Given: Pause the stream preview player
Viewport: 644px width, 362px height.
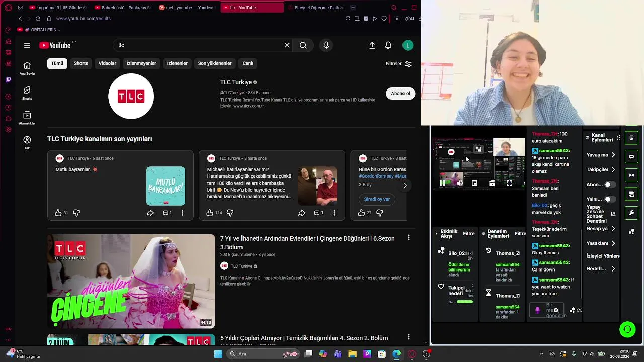Looking at the screenshot, I should click(442, 184).
